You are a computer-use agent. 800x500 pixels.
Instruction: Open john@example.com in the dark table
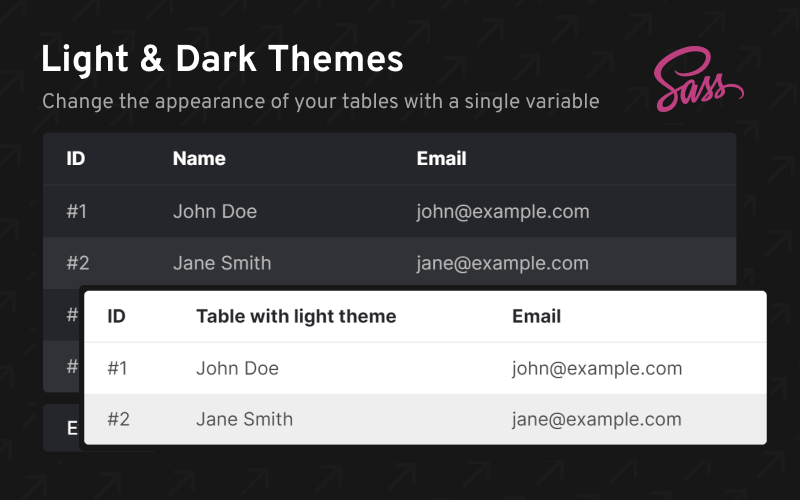click(503, 211)
